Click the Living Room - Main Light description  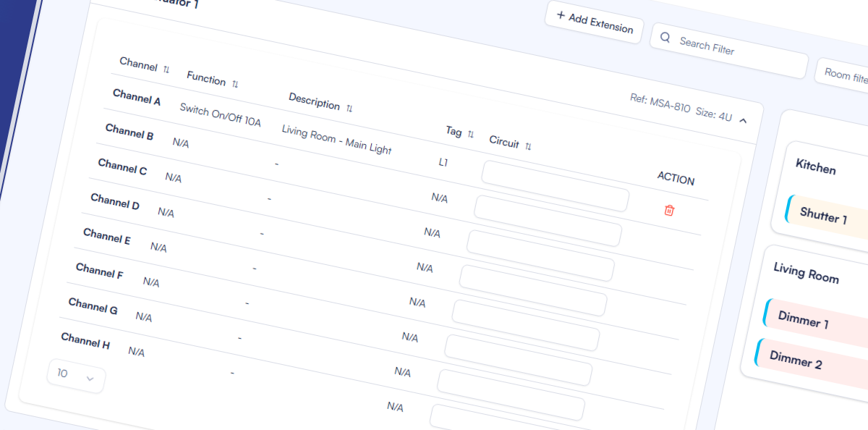[336, 140]
